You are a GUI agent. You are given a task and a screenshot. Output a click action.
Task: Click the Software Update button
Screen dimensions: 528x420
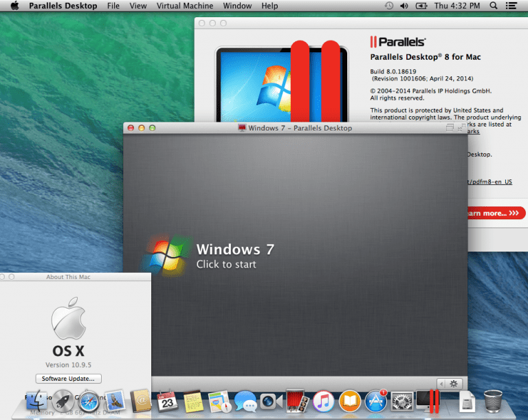68,379
